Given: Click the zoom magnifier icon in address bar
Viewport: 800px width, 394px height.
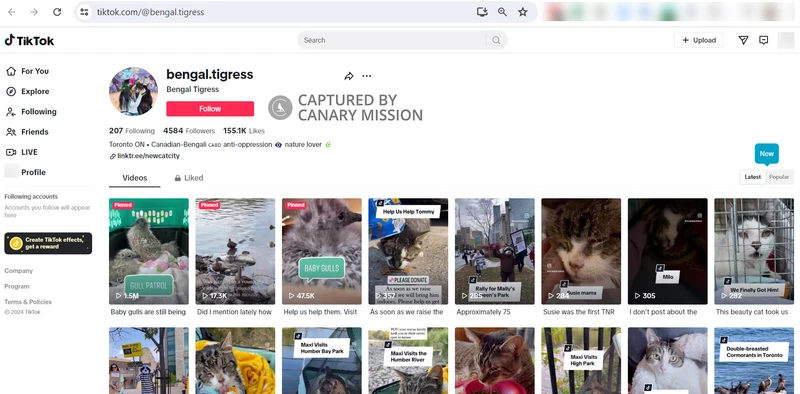Looking at the screenshot, I should click(x=502, y=12).
